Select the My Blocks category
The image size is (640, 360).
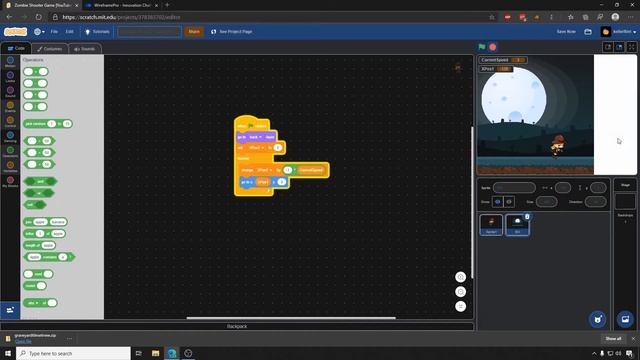pyautogui.click(x=10, y=182)
